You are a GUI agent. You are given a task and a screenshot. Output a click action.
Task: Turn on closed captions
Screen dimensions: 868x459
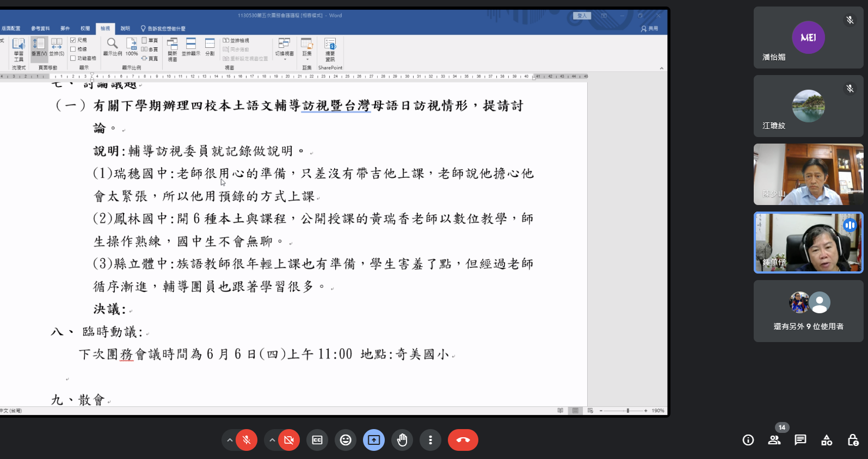(317, 440)
